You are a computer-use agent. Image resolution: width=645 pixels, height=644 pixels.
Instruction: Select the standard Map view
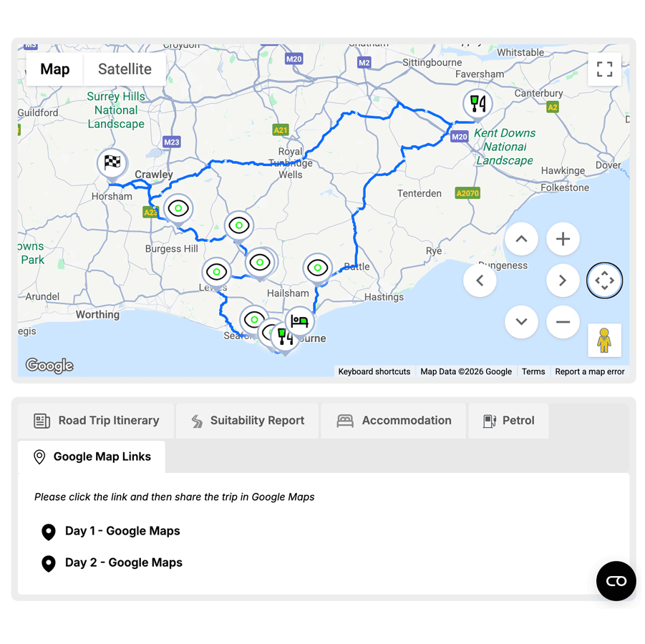click(x=55, y=69)
